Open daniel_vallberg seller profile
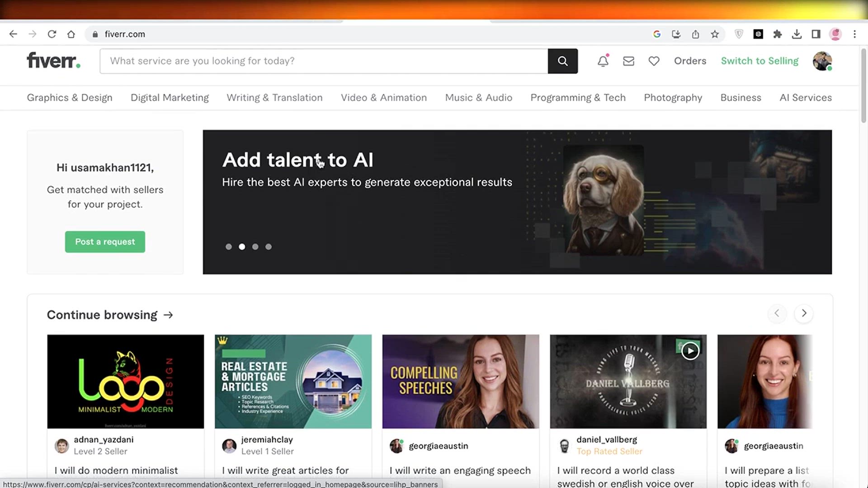Viewport: 868px width, 488px height. [607, 440]
